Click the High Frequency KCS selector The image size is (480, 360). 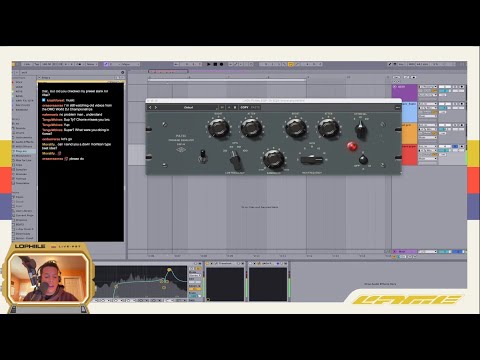pos(312,160)
